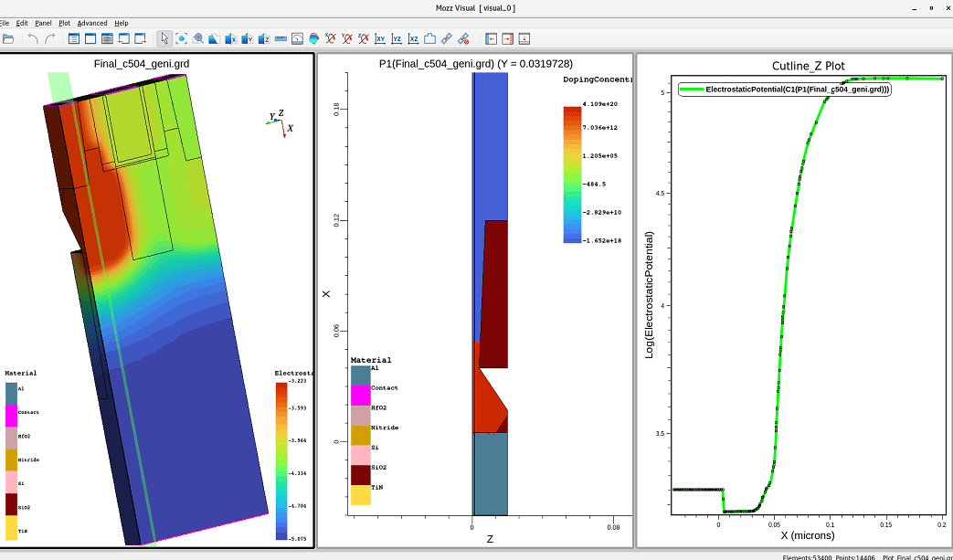Open the Advanced menu
Screen dimensions: 953x560
92,23
